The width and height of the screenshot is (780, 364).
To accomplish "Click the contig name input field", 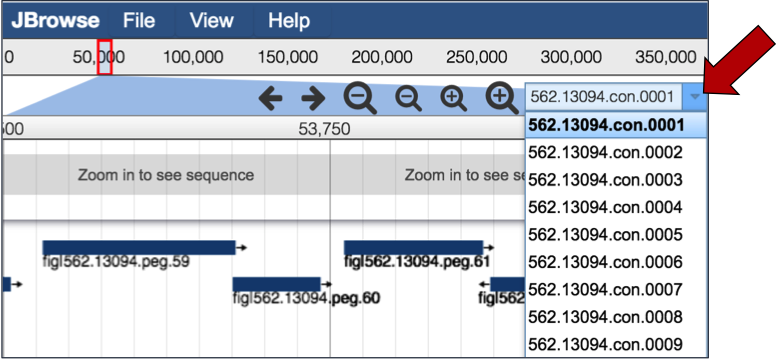I will tap(604, 96).
